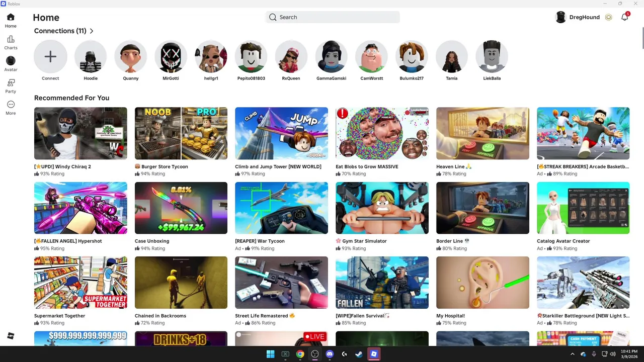Image resolution: width=644 pixels, height=362 pixels.
Task: Open Quanny's connection avatar
Action: (x=130, y=57)
